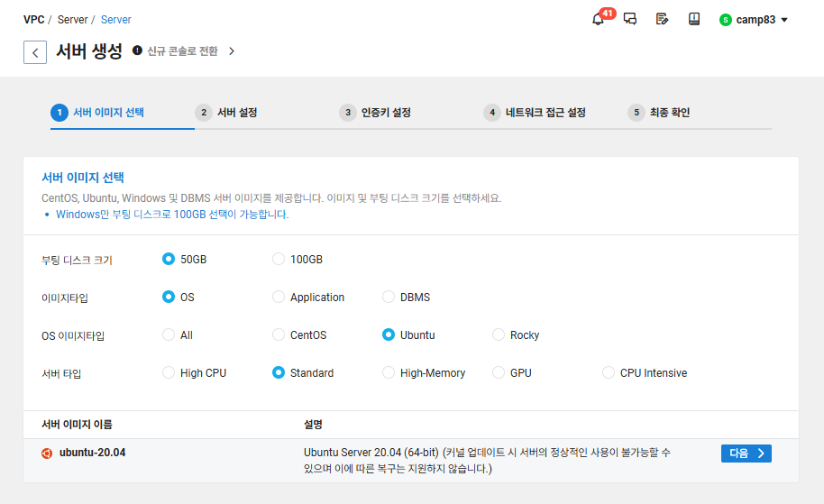Click the 신규 콘솔로 전환 link
The width and height of the screenshot is (824, 504).
click(x=182, y=51)
